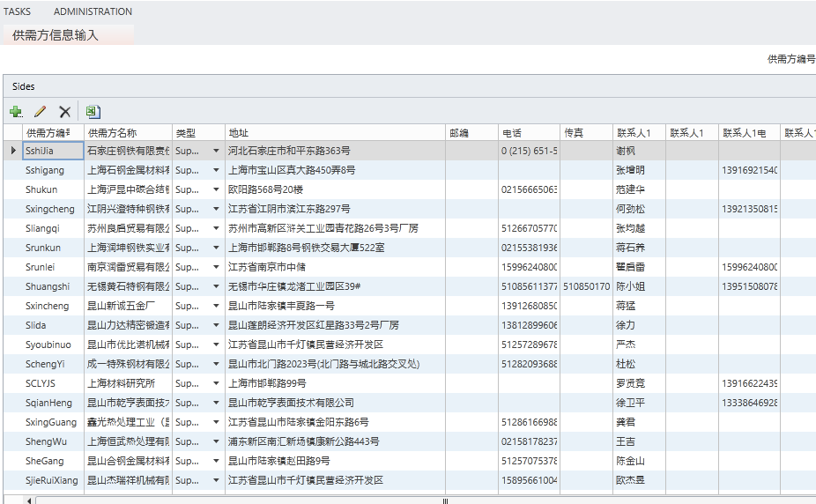Expand the 类型 dropdown for the Shukun row

[216, 189]
